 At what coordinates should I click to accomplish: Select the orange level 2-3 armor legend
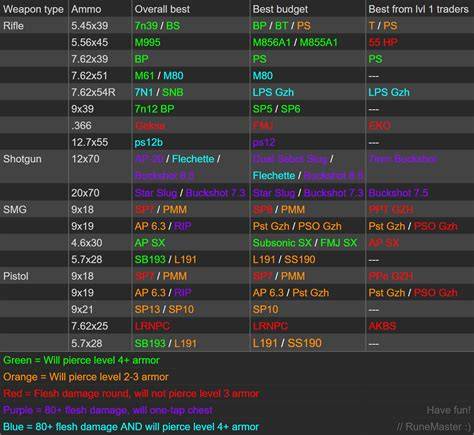click(x=86, y=377)
